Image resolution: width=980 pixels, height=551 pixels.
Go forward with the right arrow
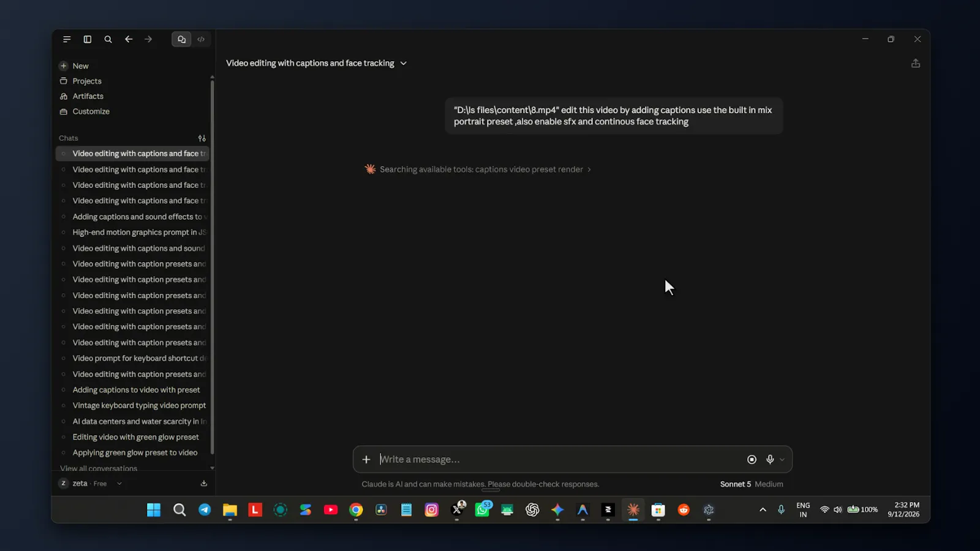pos(148,39)
